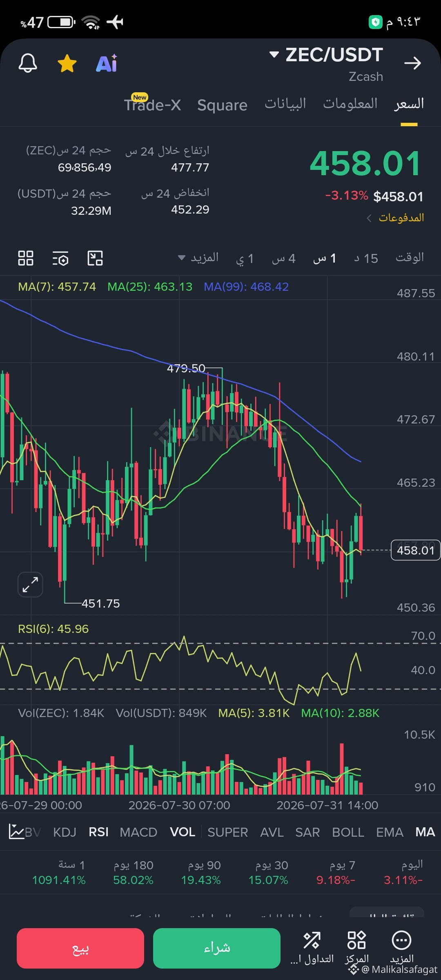Switch to the Trade-X tab

tap(152, 105)
